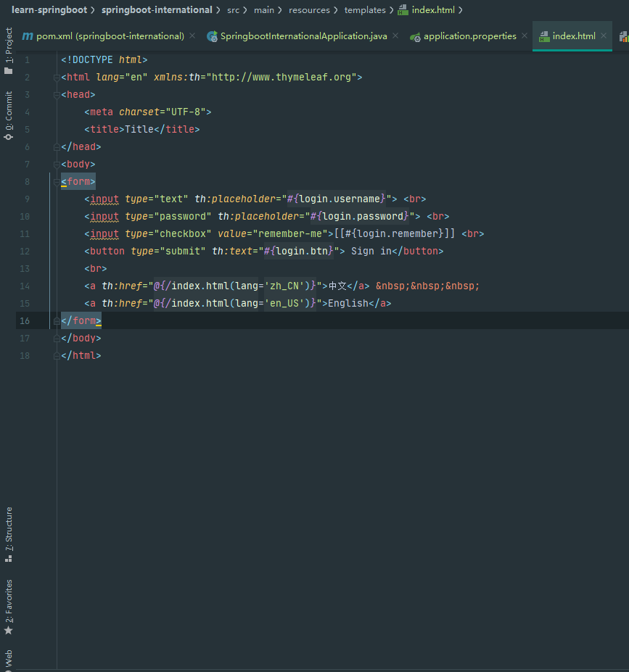This screenshot has width=629, height=672.
Task: Click index.html in the breadcrumb path
Action: [x=433, y=10]
